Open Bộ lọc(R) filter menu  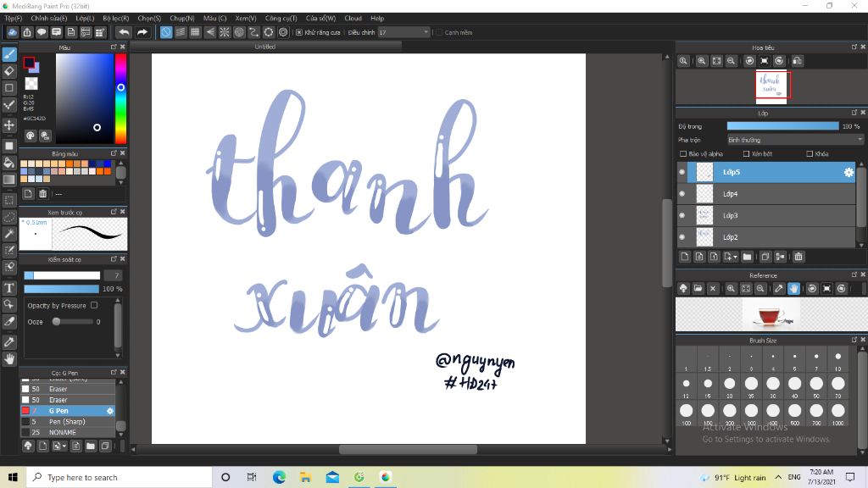(x=115, y=19)
